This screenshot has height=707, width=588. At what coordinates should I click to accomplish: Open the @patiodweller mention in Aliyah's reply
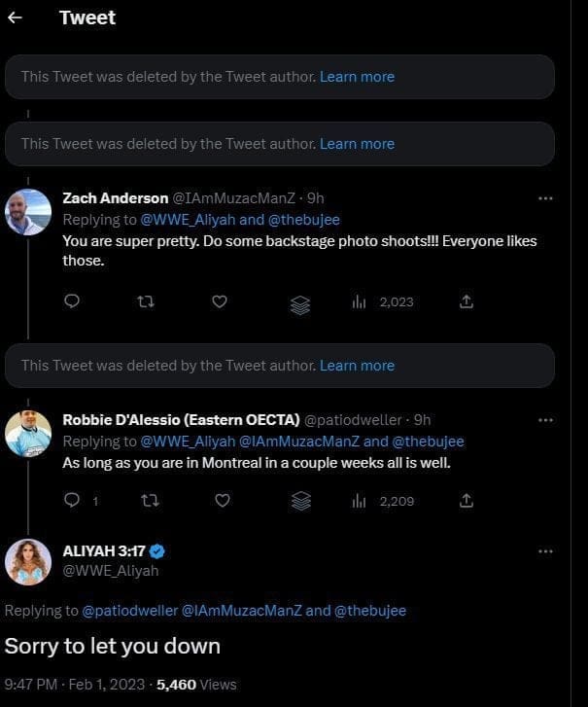129,611
